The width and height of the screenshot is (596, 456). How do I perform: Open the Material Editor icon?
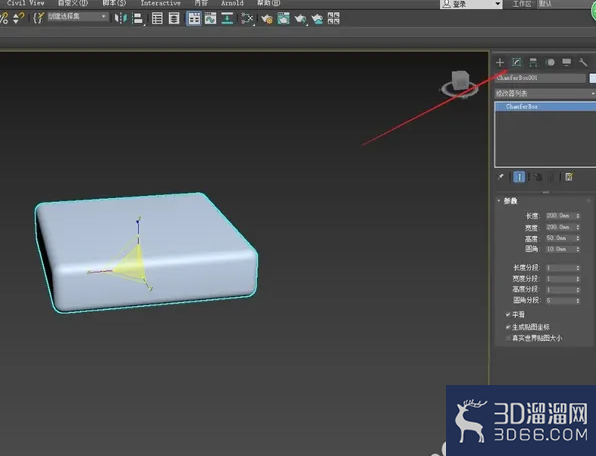247,18
